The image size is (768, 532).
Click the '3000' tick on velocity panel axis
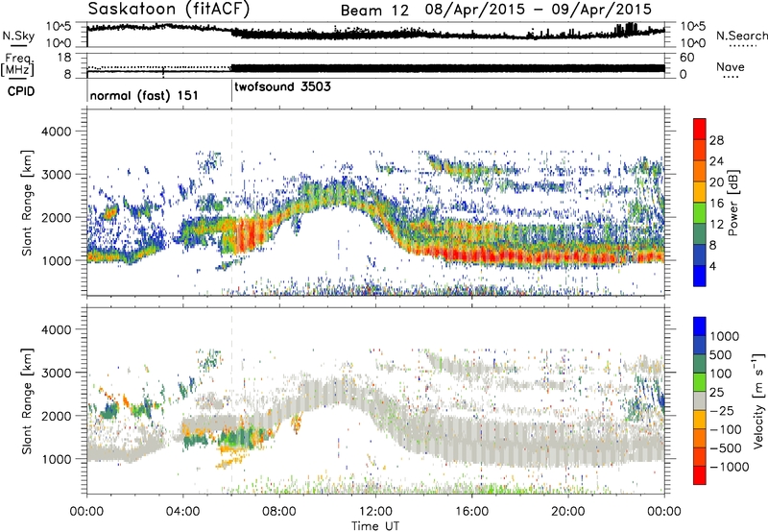[56, 373]
